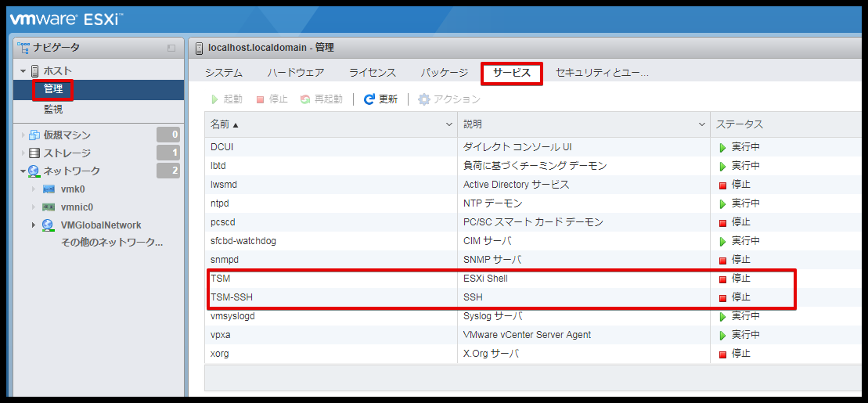The width and height of the screenshot is (868, 403).
Task: Click the Storage (ストレージ) icon
Action: pyautogui.click(x=34, y=153)
